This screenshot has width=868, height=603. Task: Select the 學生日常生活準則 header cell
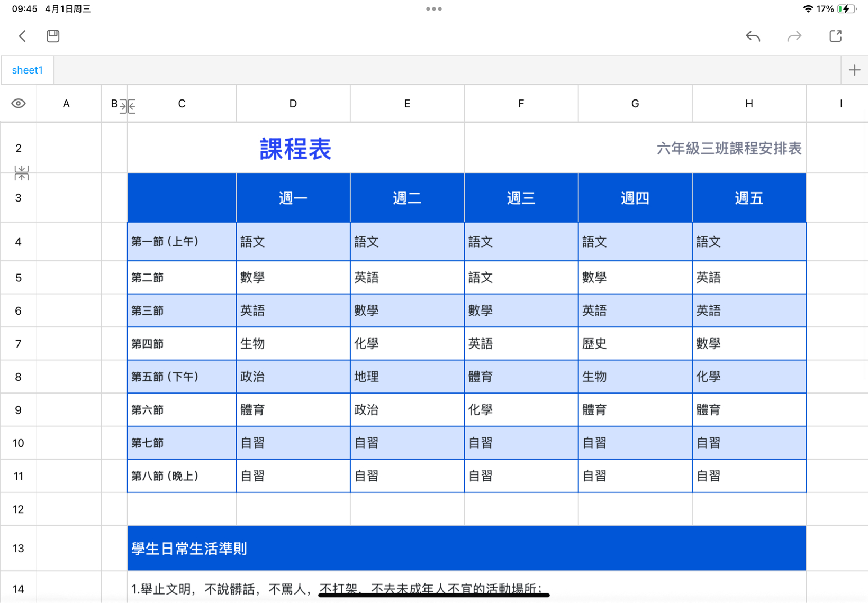pyautogui.click(x=467, y=548)
